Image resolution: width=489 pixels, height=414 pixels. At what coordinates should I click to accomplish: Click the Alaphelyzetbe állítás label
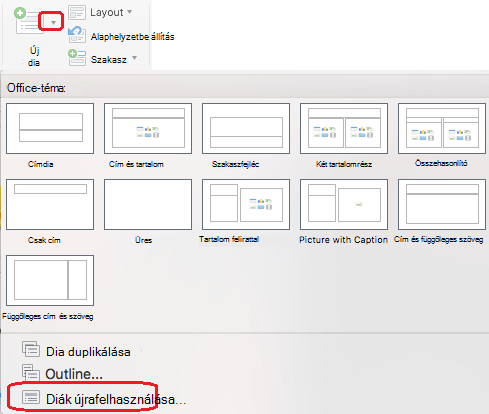(132, 37)
